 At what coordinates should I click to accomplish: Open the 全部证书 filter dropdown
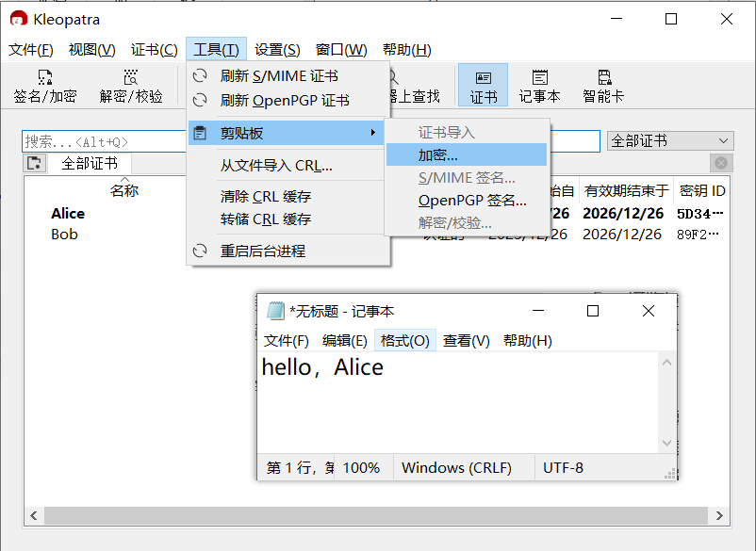(670, 140)
